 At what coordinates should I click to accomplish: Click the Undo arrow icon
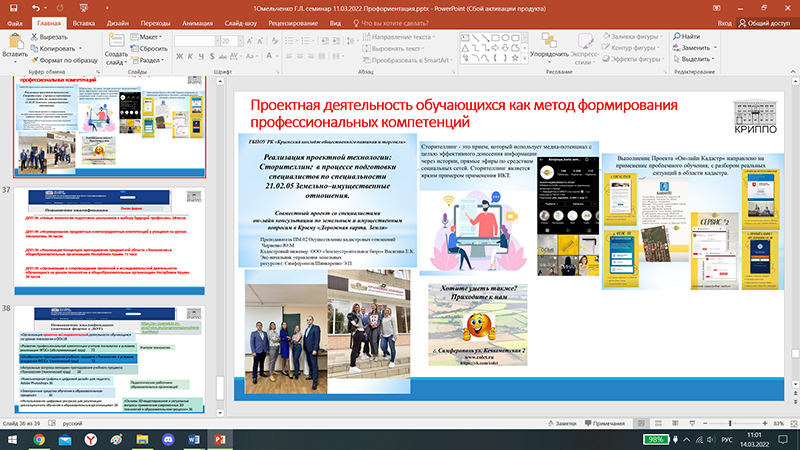[35, 8]
